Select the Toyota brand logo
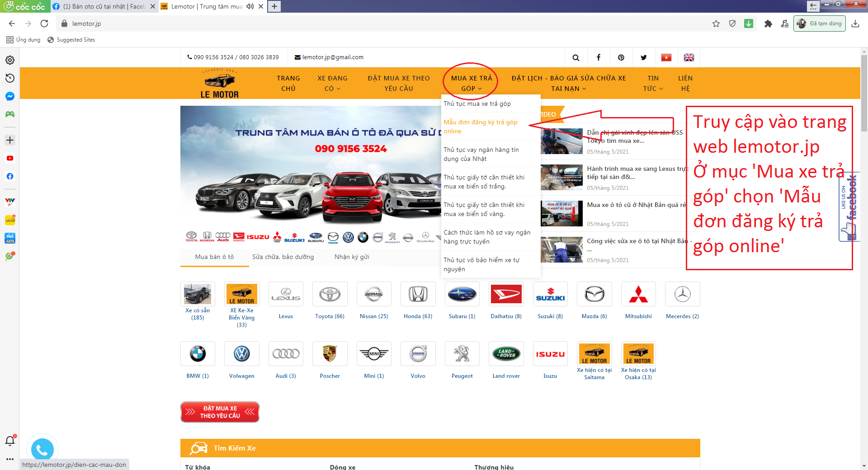The width and height of the screenshot is (868, 470). 330,294
